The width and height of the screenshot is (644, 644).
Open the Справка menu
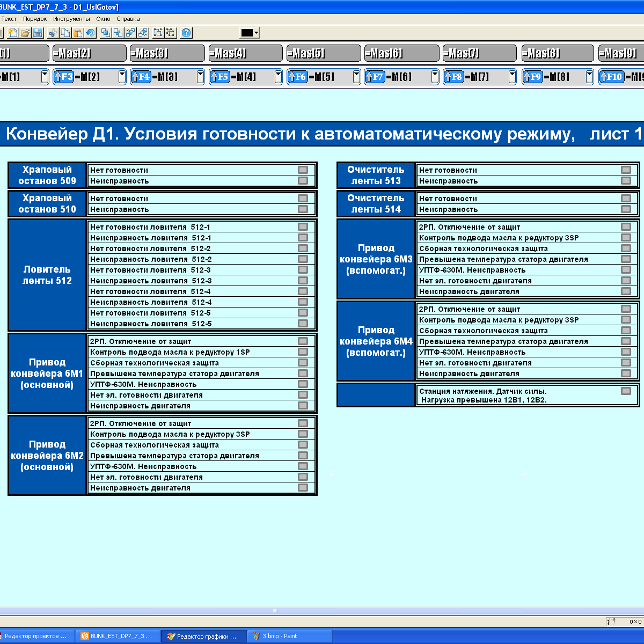coord(128,19)
